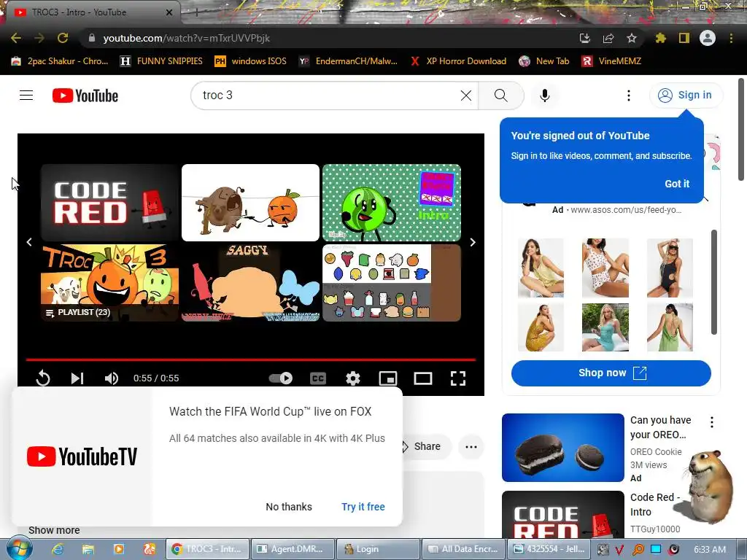747x560 pixels.
Task: Show next end screen suggestions
Action: coord(473,242)
